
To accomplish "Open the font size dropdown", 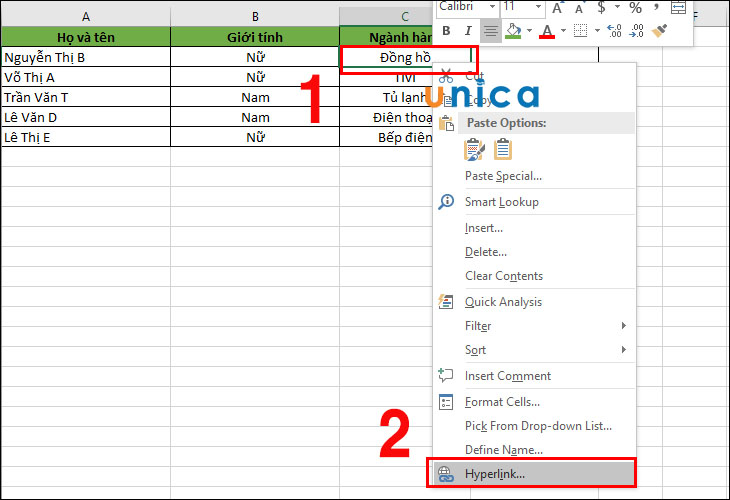I will coord(536,7).
